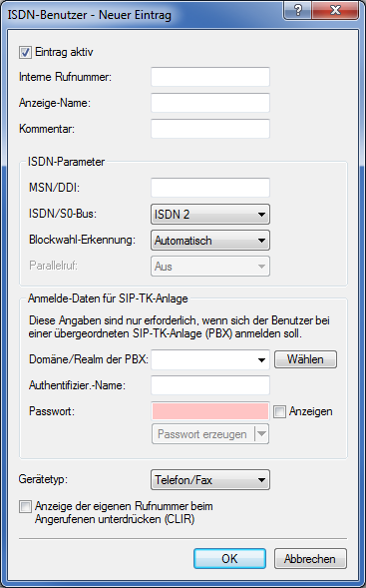Click the pink Passwort field
The height and width of the screenshot is (588, 366).
point(210,411)
